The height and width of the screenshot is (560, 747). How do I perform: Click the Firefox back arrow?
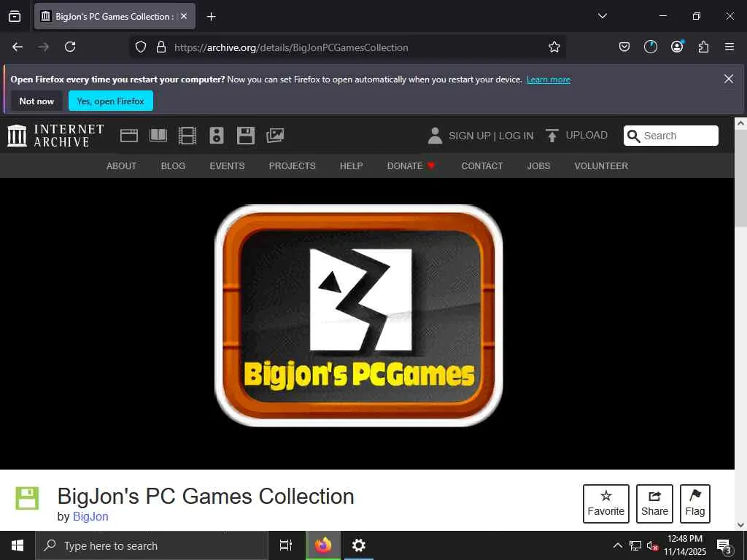click(18, 47)
